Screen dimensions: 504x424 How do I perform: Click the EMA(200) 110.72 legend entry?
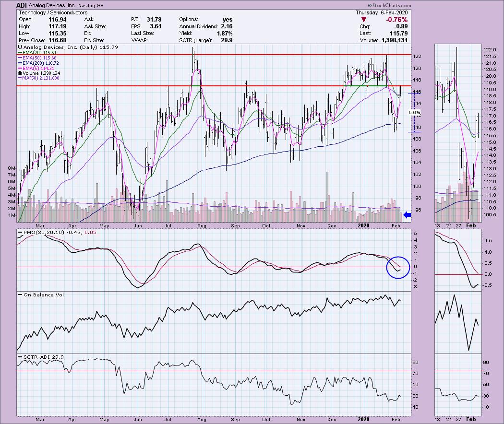(38, 63)
